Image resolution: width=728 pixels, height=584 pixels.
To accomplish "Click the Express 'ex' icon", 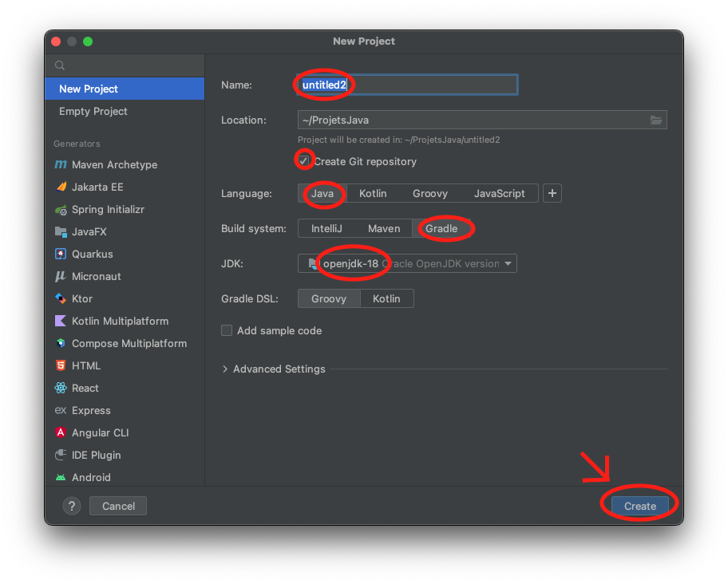I will 61,410.
